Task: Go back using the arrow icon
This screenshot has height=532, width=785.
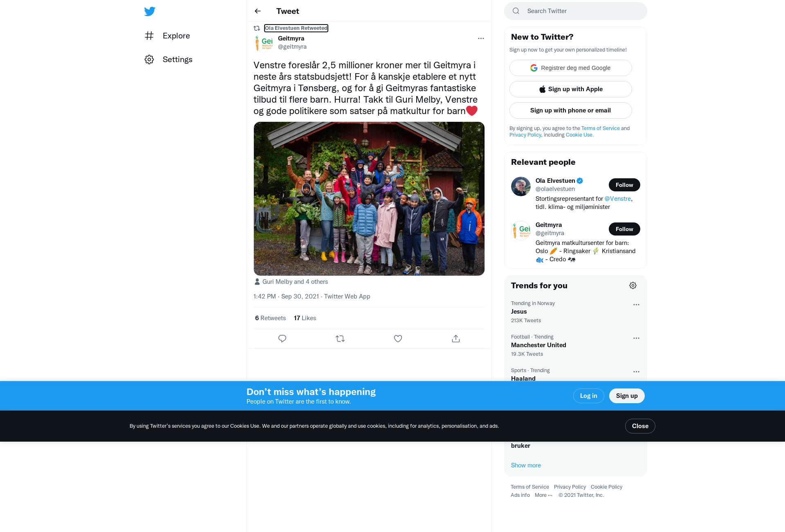Action: (258, 11)
